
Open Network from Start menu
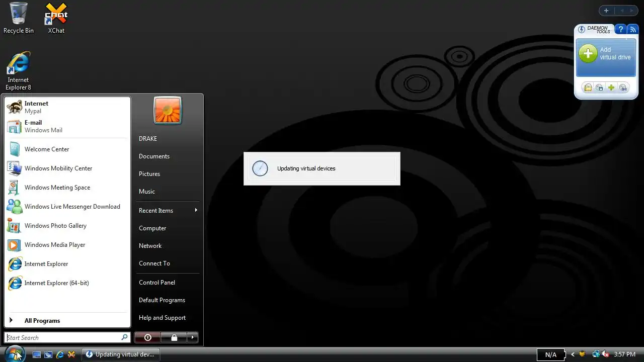[168, 246]
